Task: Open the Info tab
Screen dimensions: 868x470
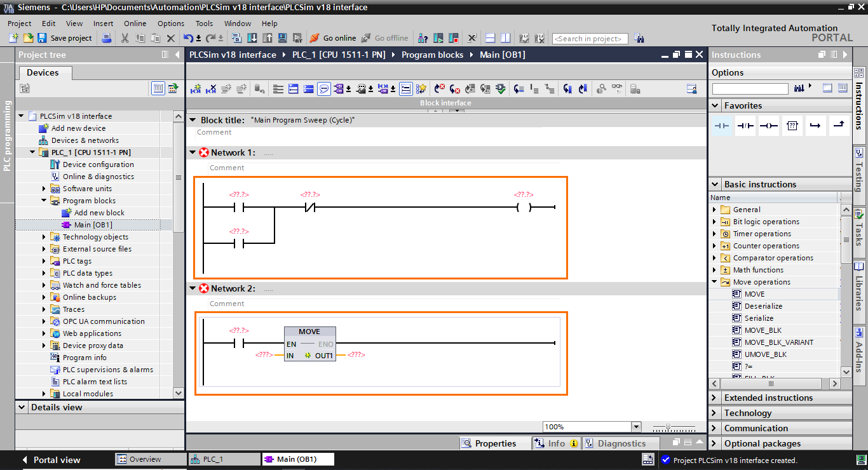Action: pyautogui.click(x=556, y=443)
